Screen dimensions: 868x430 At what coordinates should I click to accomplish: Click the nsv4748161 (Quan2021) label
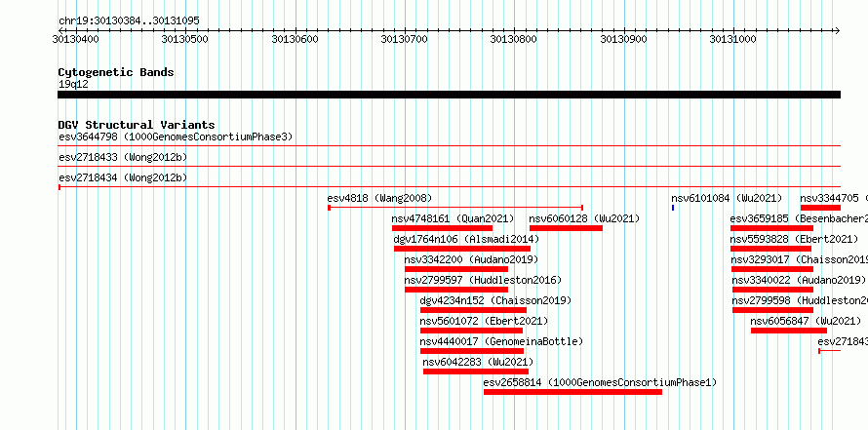pyautogui.click(x=453, y=218)
